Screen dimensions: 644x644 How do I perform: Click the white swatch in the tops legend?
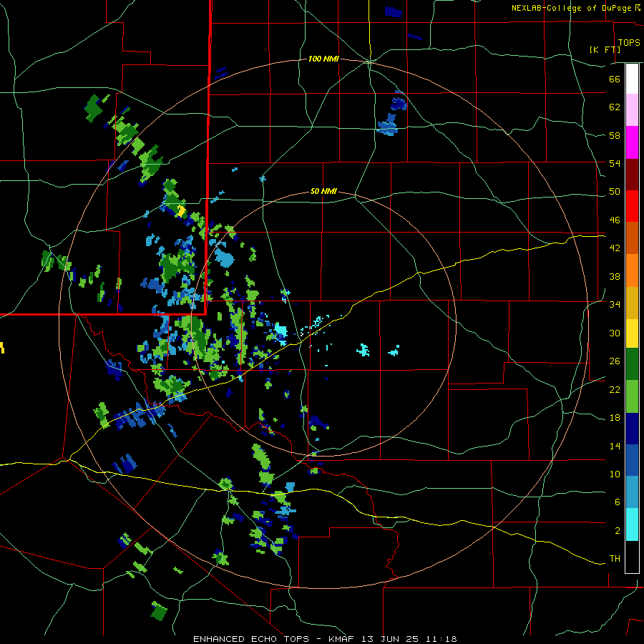tap(632, 79)
